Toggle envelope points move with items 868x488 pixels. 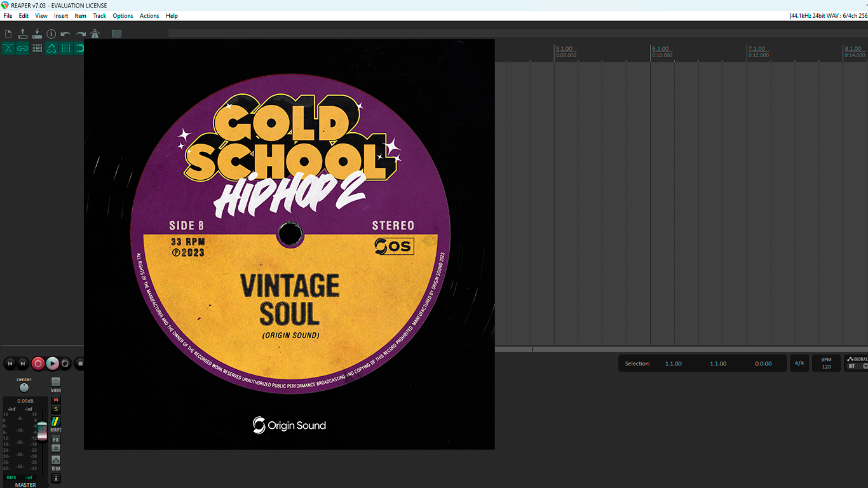point(51,48)
